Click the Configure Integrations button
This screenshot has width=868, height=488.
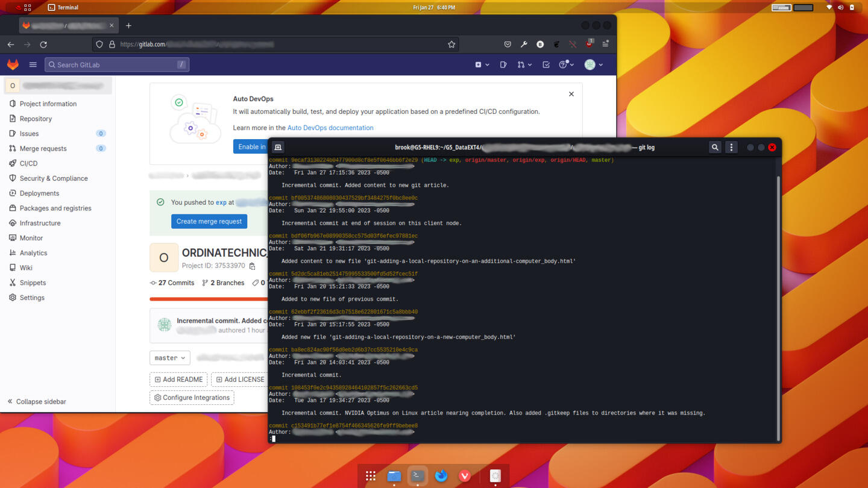pos(192,398)
